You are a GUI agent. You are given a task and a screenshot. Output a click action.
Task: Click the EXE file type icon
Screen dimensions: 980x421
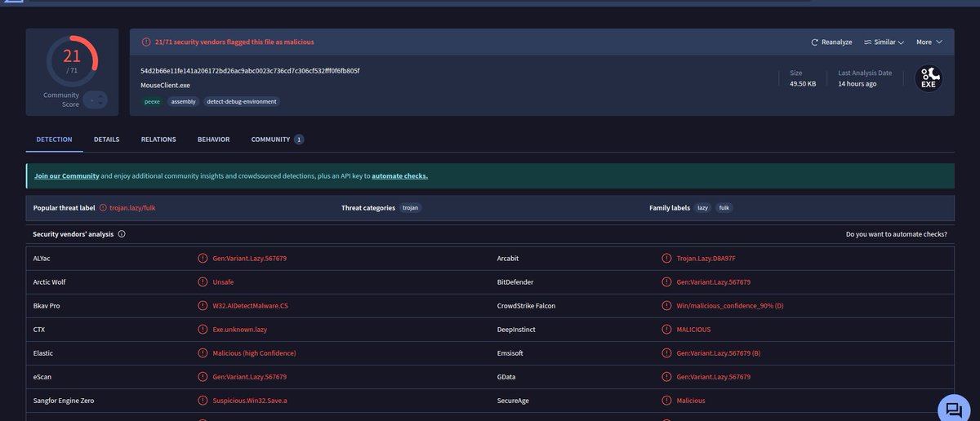tap(929, 79)
